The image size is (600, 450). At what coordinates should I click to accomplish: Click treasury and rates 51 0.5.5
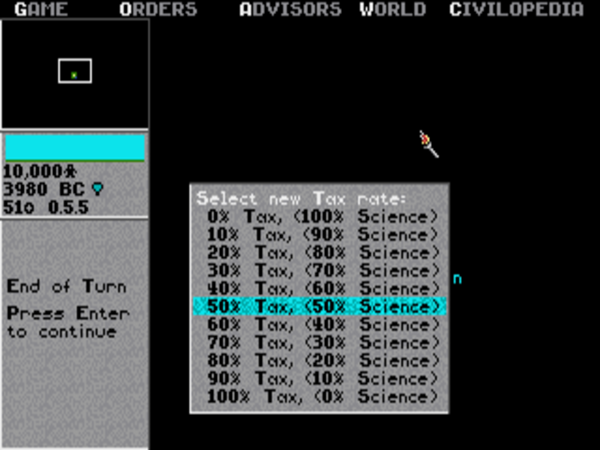pyautogui.click(x=46, y=207)
